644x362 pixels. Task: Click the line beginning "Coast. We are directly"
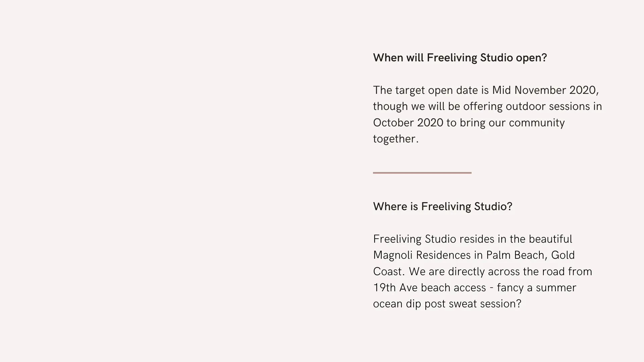tap(483, 271)
